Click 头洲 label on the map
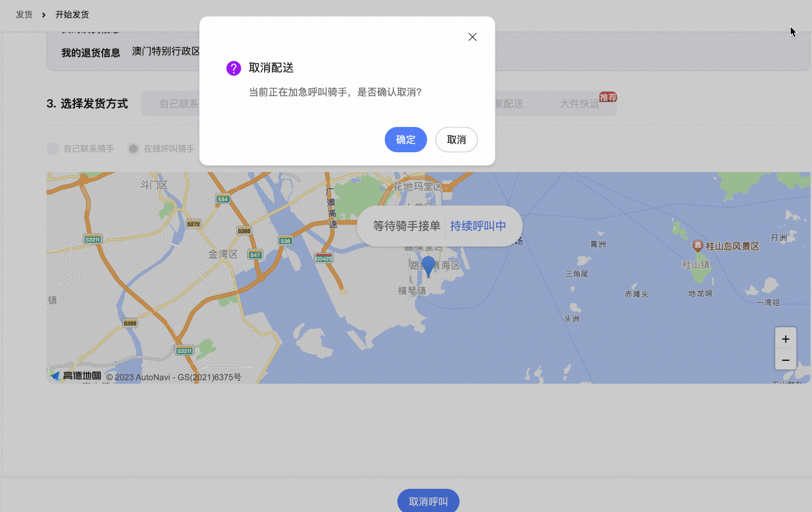 pyautogui.click(x=572, y=319)
